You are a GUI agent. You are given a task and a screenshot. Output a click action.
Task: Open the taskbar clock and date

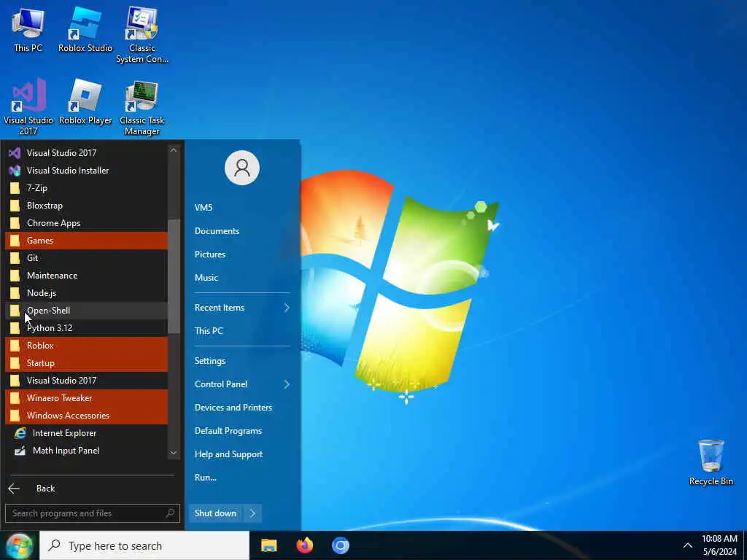pyautogui.click(x=719, y=545)
